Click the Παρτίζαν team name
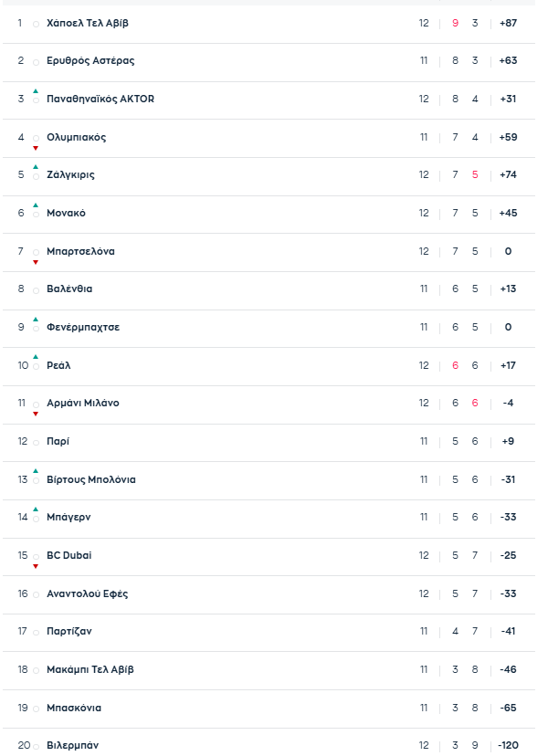Viewport: 548px width, 756px height. (x=69, y=631)
